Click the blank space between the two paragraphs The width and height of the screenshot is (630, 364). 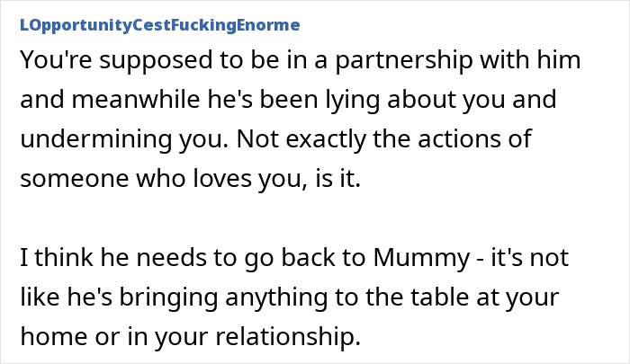coord(301,218)
